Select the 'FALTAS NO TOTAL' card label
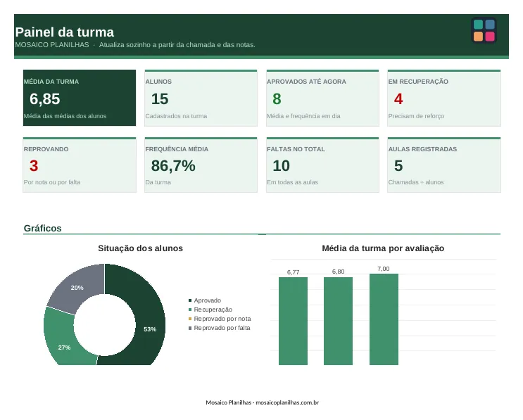This screenshot has width=523, height=420. [296, 149]
